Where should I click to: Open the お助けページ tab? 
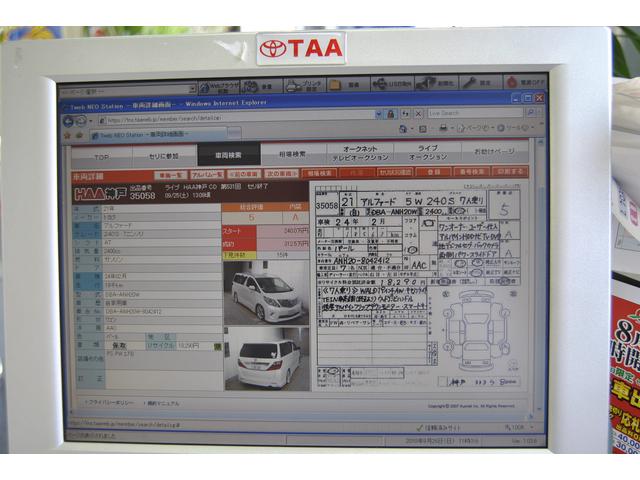point(495,151)
